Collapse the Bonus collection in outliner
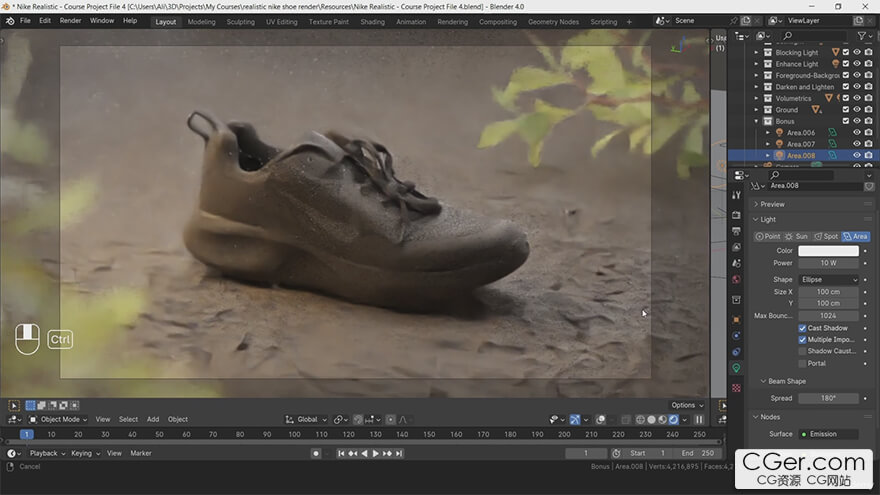 click(x=756, y=121)
